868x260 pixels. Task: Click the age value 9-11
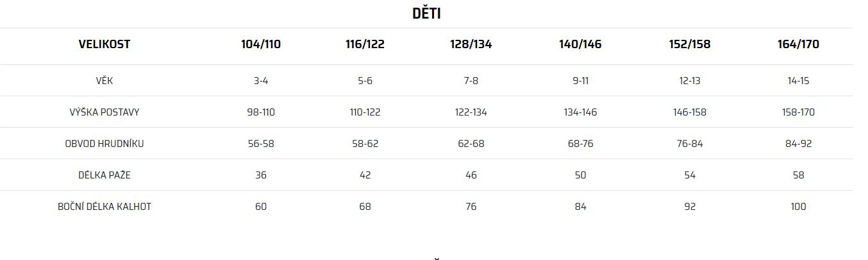click(x=580, y=81)
